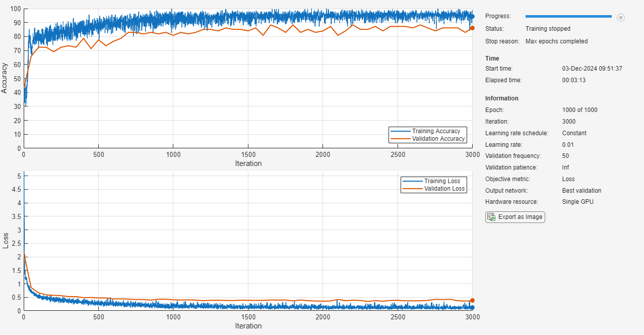Image resolution: width=644 pixels, height=335 pixels.
Task: Click the objective metric value 'Loss'
Action: 568,179
